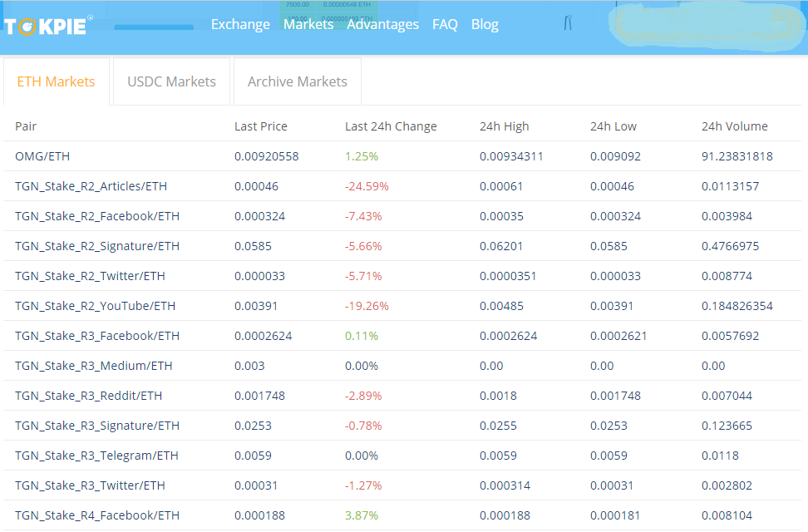Click R4_Facebook volume 0.008104
The image size is (808, 532).
point(727,515)
